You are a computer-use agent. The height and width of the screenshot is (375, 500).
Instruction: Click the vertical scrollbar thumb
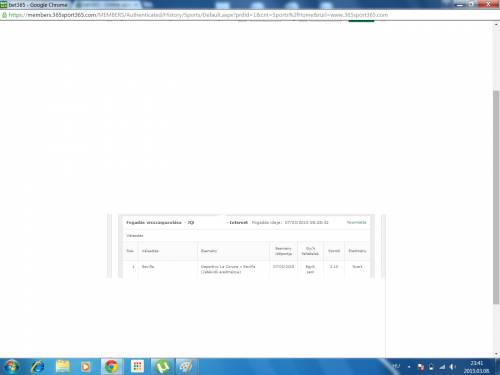pyautogui.click(x=496, y=197)
